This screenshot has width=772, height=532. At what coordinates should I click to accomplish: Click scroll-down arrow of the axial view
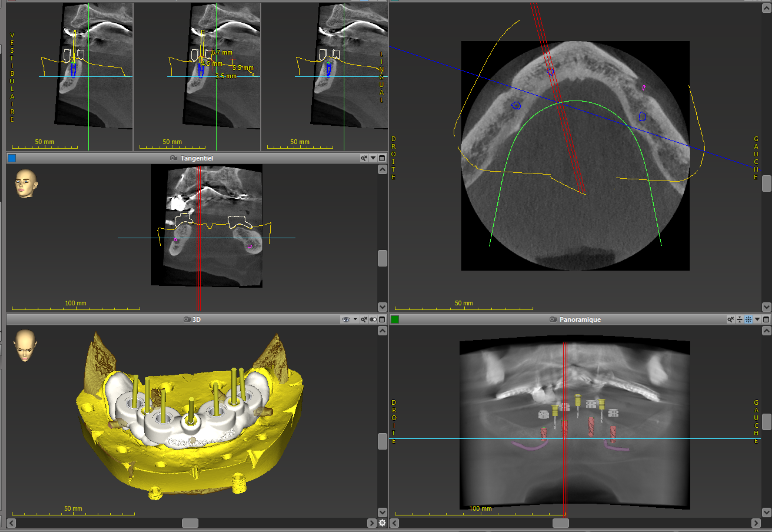[x=766, y=307]
